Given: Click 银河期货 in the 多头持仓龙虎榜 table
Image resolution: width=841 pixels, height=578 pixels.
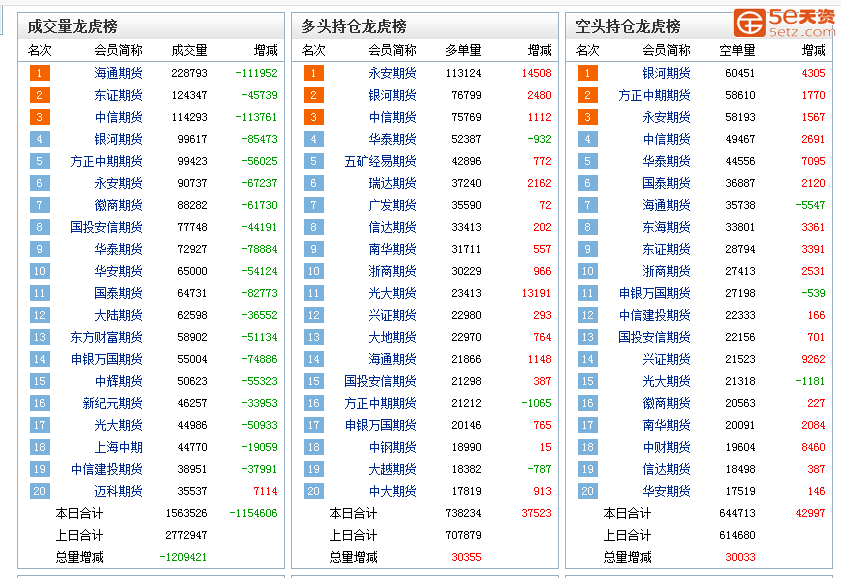Looking at the screenshot, I should pos(392,95).
